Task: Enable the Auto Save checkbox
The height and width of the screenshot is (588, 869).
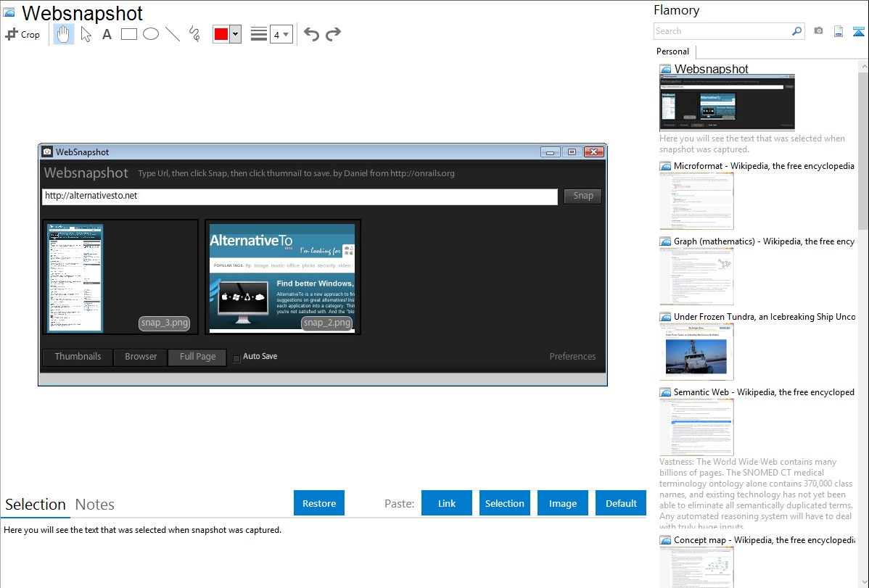Action: point(236,358)
